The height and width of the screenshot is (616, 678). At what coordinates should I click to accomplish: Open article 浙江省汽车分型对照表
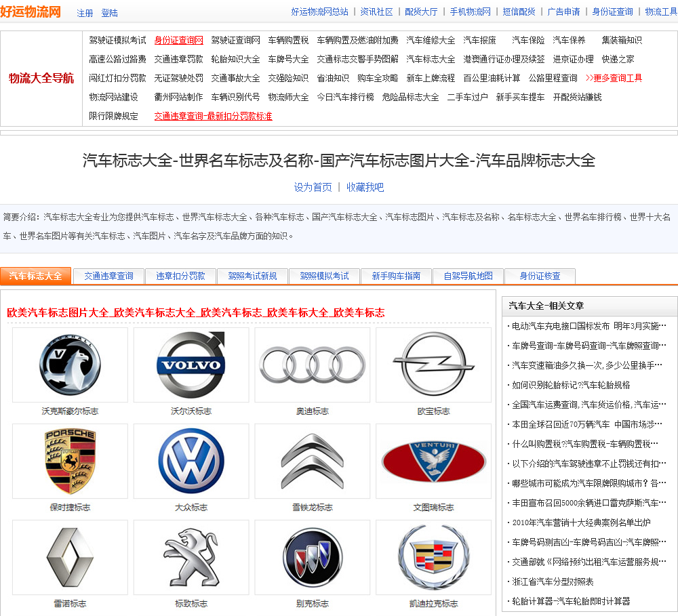tap(553, 582)
